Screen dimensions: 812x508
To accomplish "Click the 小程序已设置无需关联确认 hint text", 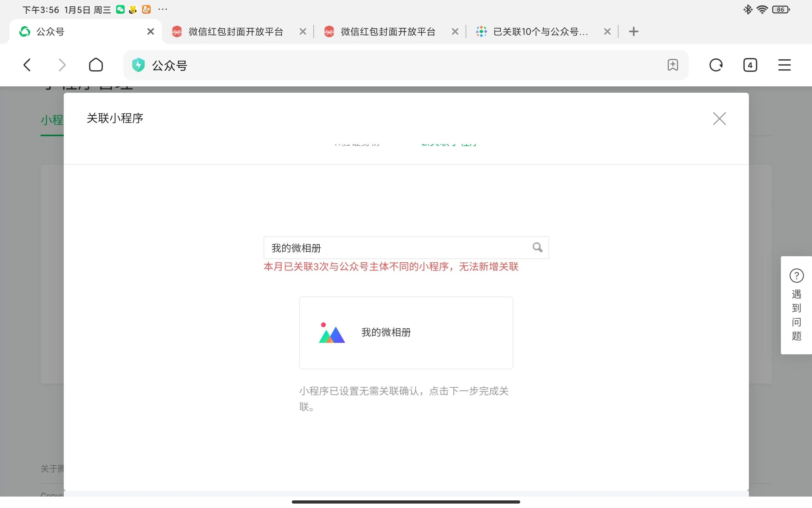I will pyautogui.click(x=404, y=399).
